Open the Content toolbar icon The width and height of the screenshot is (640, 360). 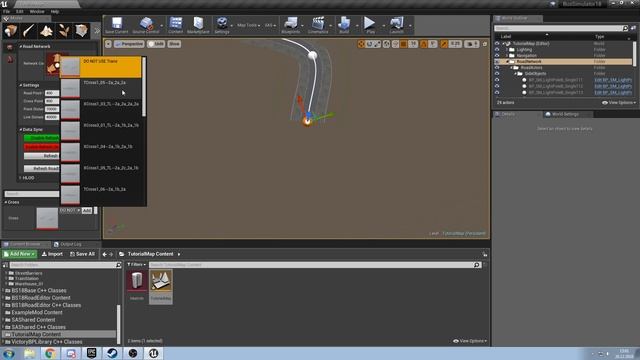click(176, 25)
